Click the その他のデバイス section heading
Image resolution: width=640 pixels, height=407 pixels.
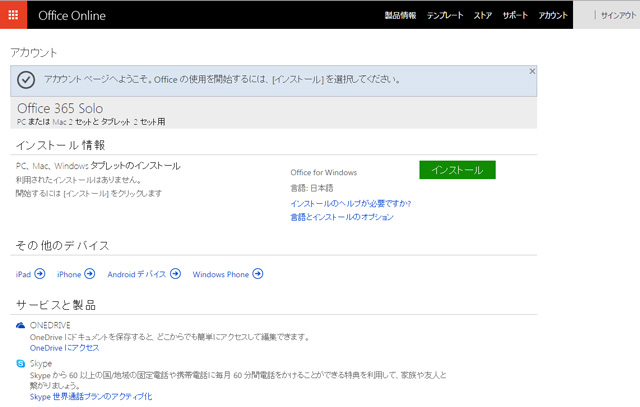click(x=62, y=245)
